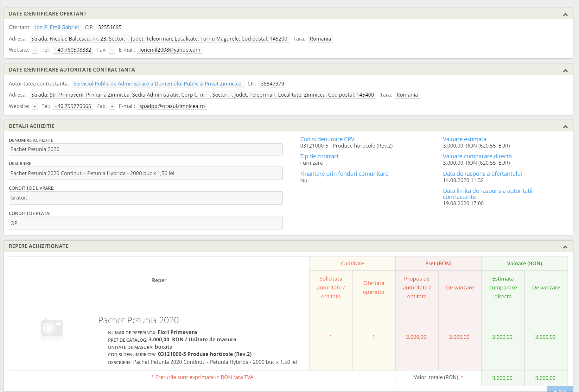
Task: Click the authority CIF value 38547979
Action: pyautogui.click(x=272, y=84)
